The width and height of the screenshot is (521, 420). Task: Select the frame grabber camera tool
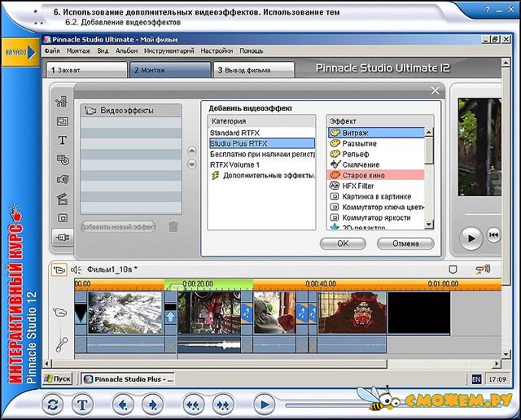click(63, 179)
